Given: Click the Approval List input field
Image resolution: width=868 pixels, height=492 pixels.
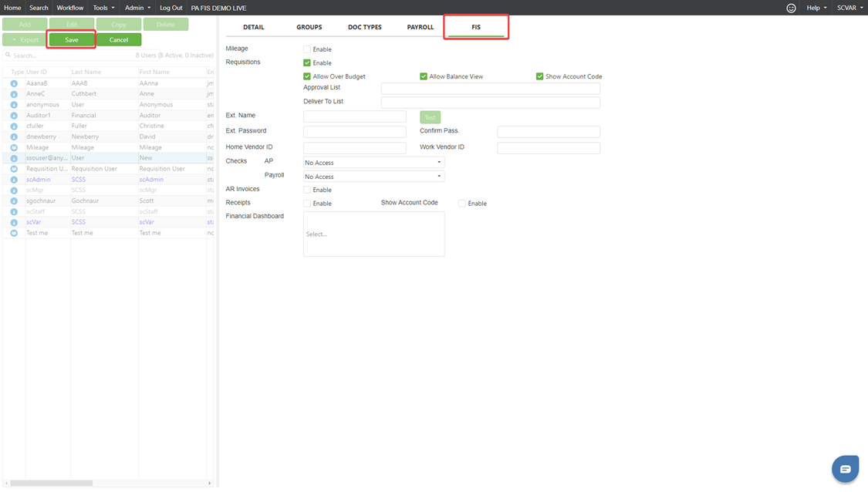Looking at the screenshot, I should (x=490, y=89).
